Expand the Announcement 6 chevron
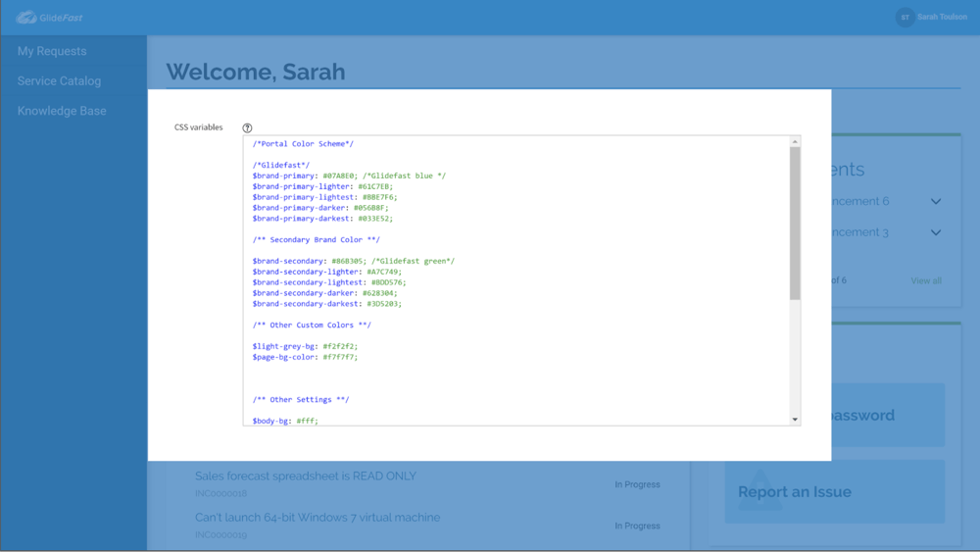This screenshot has width=980, height=552. coord(936,202)
